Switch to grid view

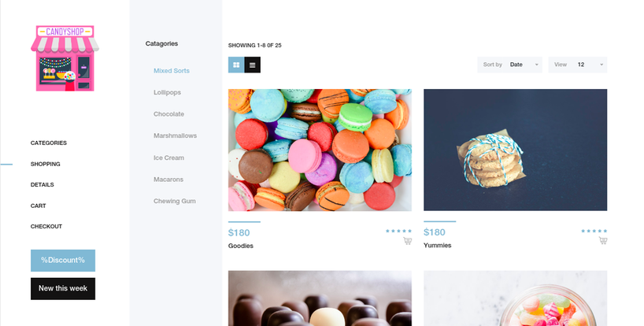coord(236,65)
